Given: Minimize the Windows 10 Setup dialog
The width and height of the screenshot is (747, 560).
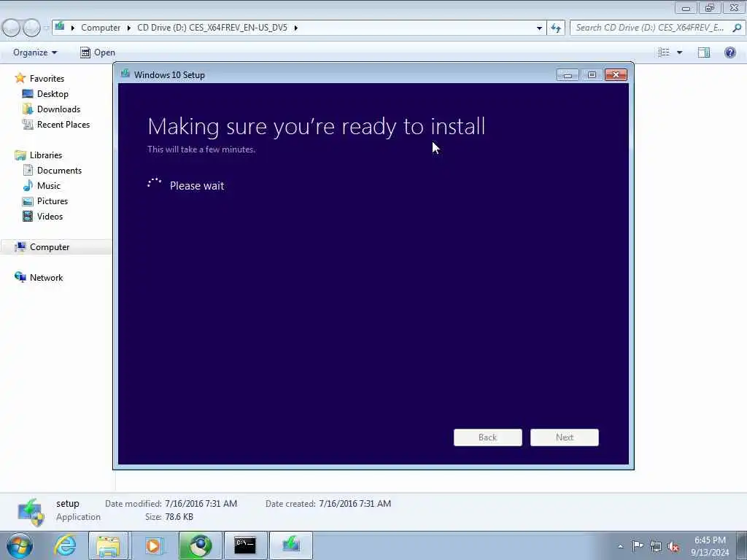Looking at the screenshot, I should pyautogui.click(x=568, y=75).
